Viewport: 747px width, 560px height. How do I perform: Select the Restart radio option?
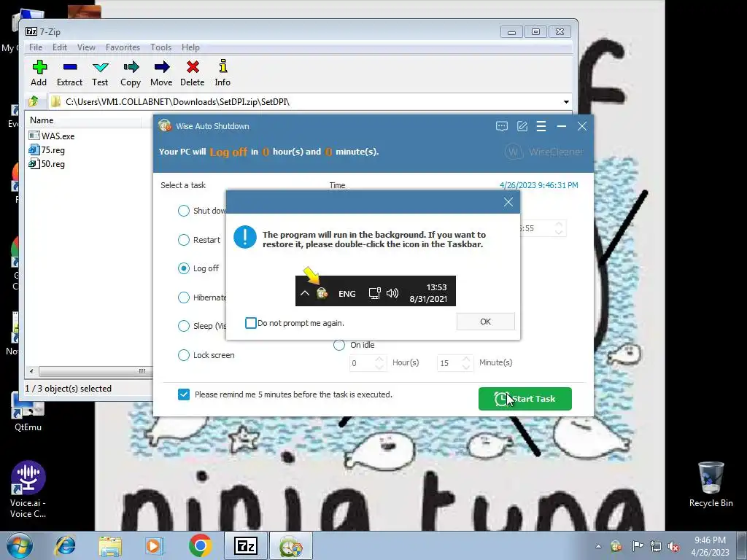tap(183, 240)
